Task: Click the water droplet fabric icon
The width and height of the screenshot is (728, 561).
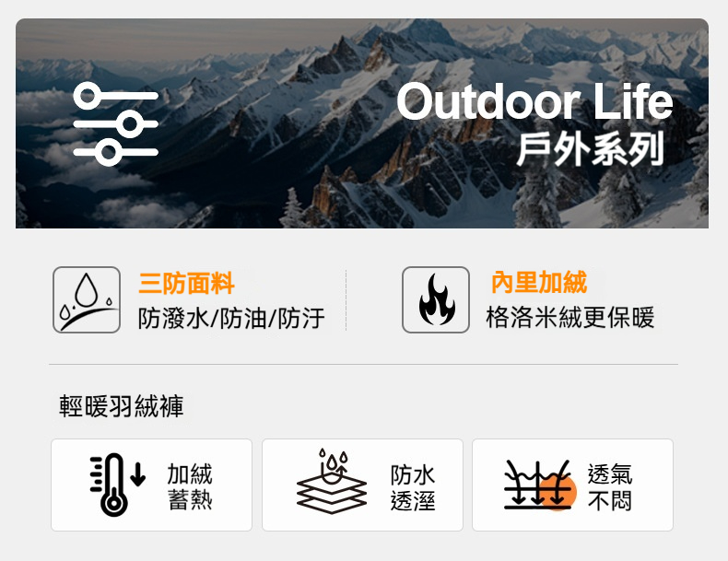Action: (87, 299)
